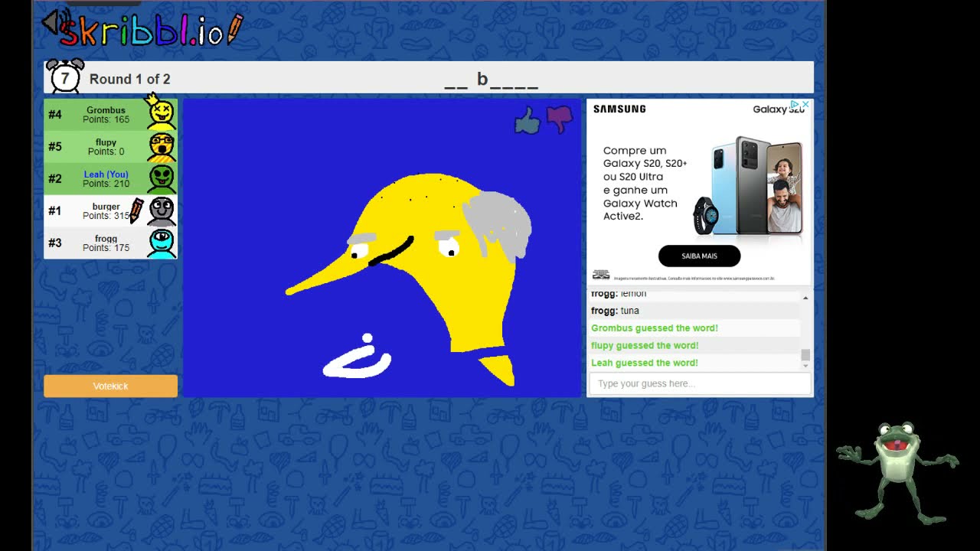This screenshot has height=551, width=980.
Task: Click the SAMSUNG brand name in ad
Action: [619, 109]
